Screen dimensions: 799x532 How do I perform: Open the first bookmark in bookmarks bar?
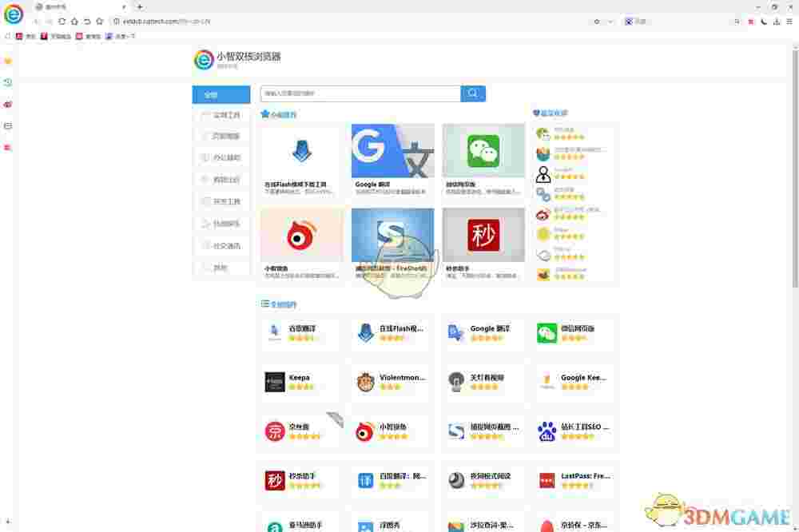[x=26, y=36]
